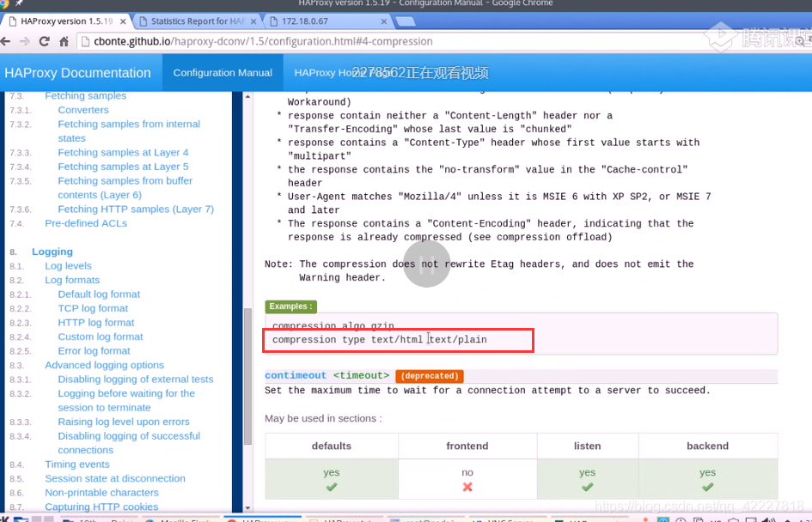Switch to the HAProxy version 1.5.19 tab
This screenshot has width=812, height=522.
(66, 21)
